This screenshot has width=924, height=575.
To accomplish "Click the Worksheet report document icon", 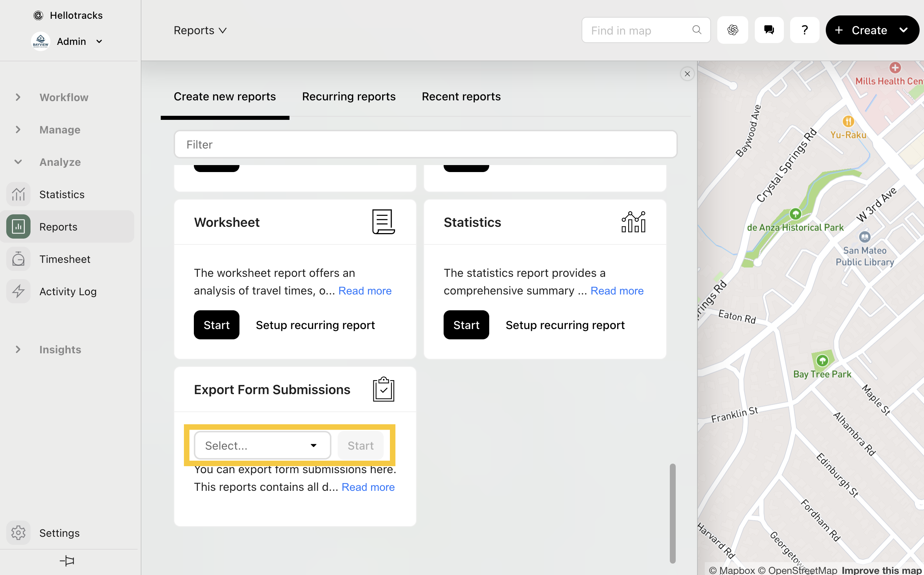I will (383, 222).
